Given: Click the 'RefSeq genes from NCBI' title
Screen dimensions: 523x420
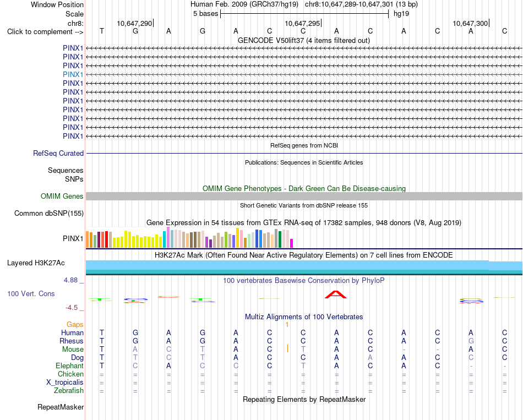Looking at the screenshot, I should tap(304, 145).
